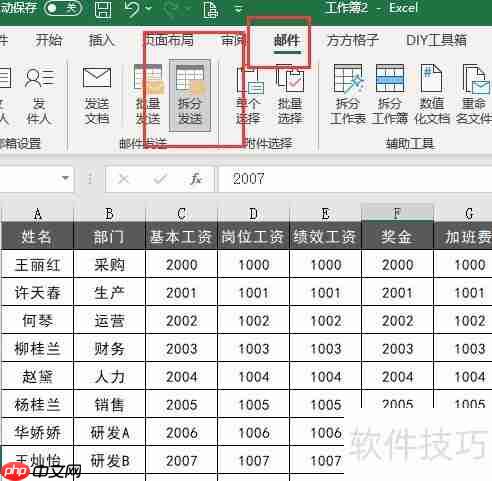Click the cell containing 何琴
Screen dimensions: 492x481
pyautogui.click(x=37, y=320)
